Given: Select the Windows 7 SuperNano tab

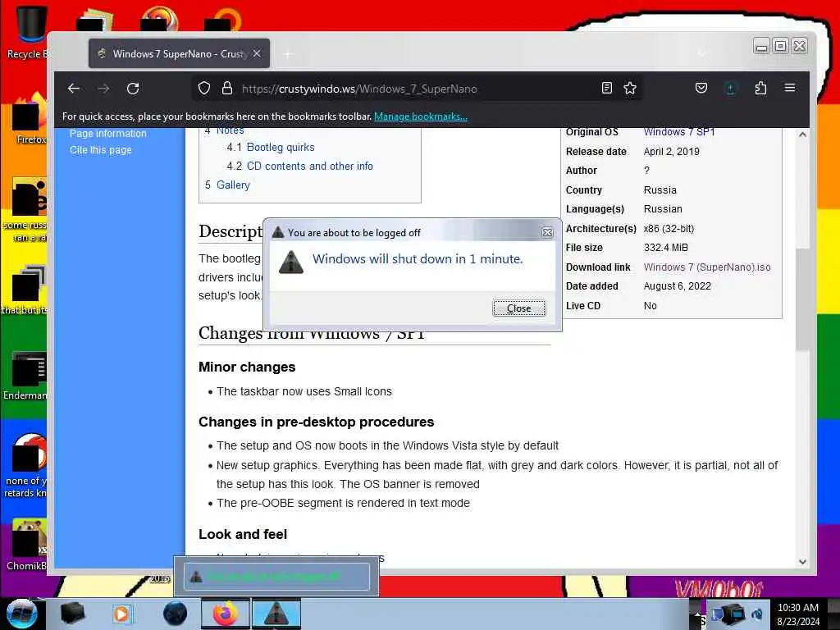Looking at the screenshot, I should (x=179, y=53).
